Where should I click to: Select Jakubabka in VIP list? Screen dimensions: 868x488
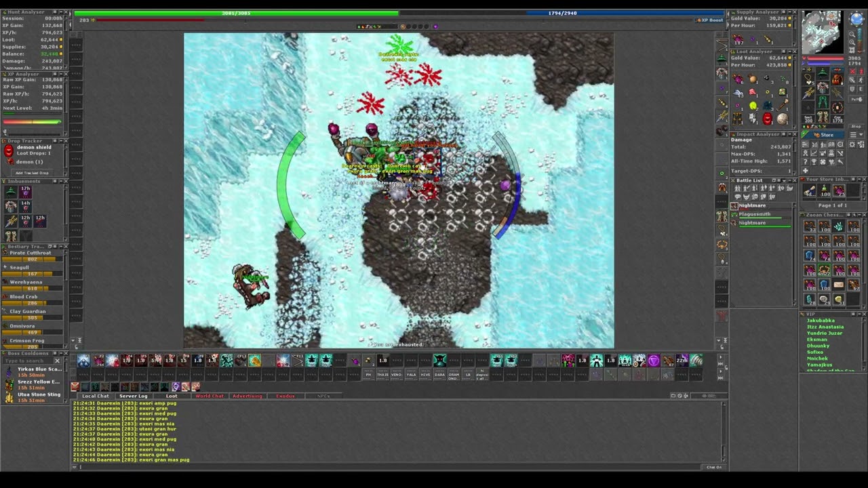point(821,321)
